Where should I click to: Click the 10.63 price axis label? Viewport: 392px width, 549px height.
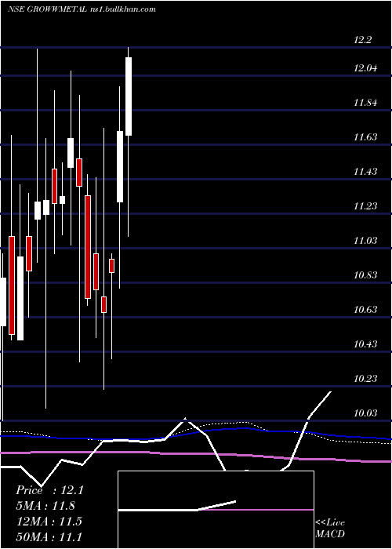(365, 310)
